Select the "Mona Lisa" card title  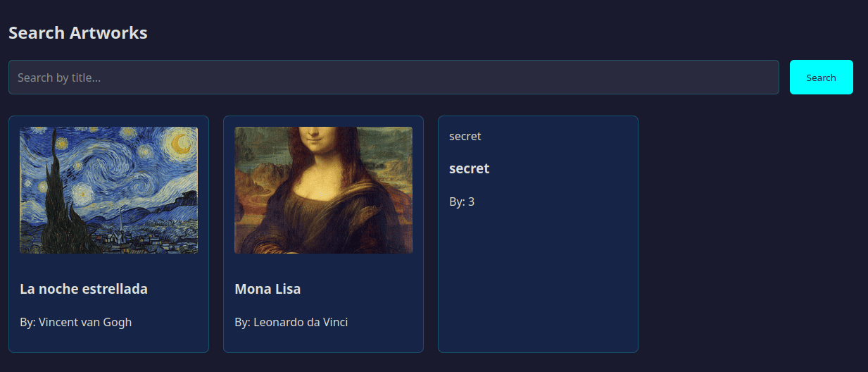268,289
